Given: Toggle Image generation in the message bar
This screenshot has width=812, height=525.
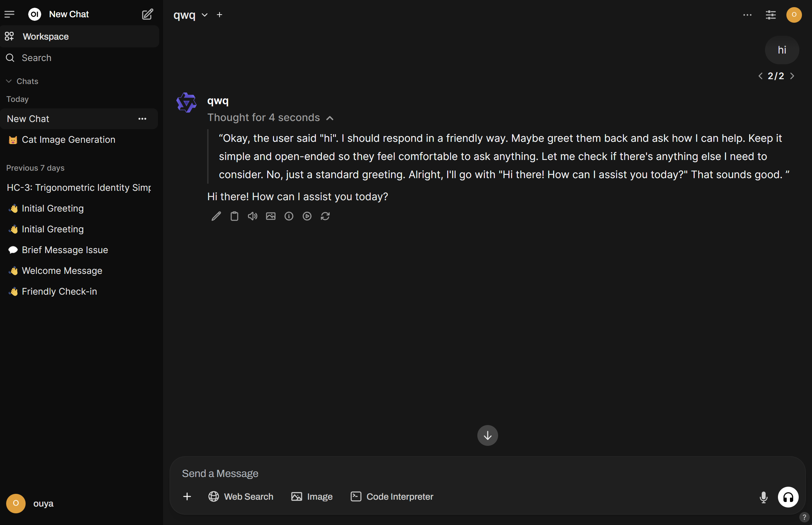Looking at the screenshot, I should pyautogui.click(x=312, y=496).
